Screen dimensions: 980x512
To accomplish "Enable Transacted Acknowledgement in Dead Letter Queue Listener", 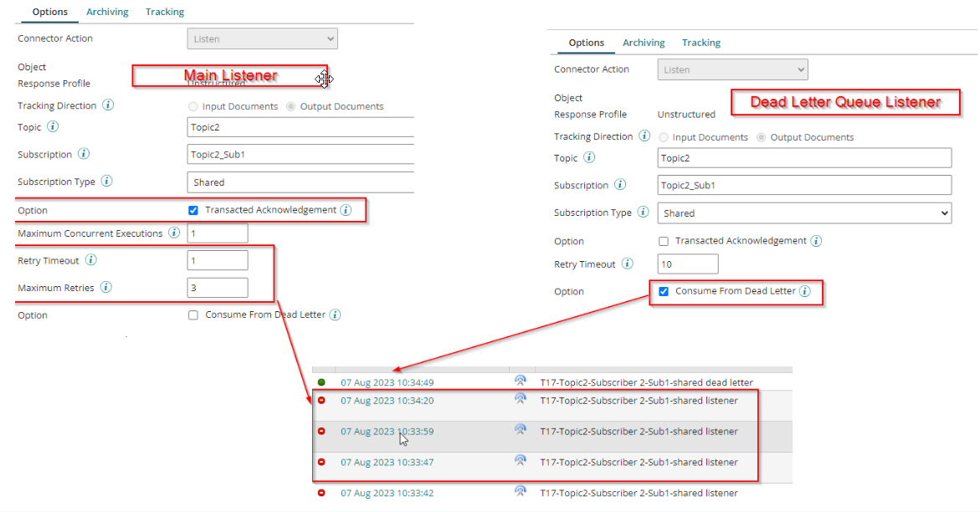I will pyautogui.click(x=664, y=241).
